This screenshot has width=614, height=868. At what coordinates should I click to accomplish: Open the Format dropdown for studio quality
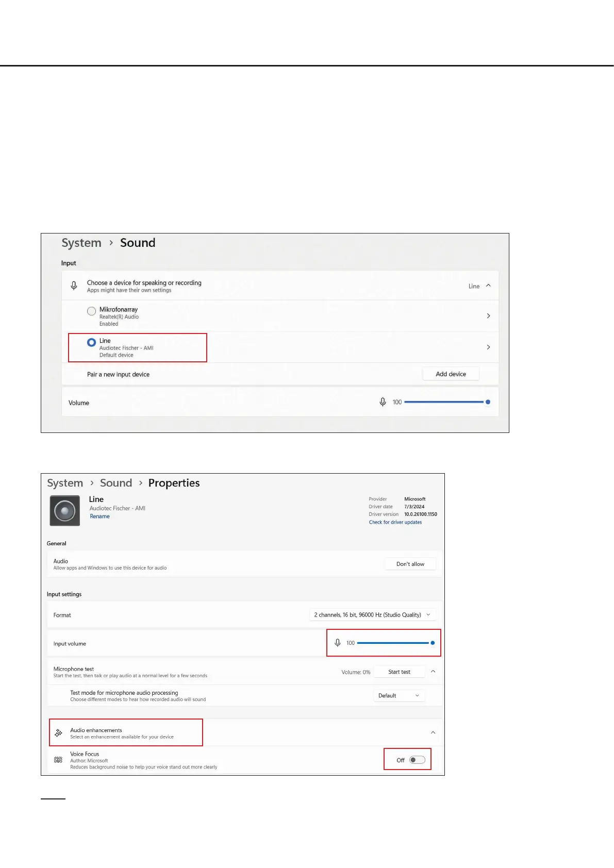(x=372, y=615)
